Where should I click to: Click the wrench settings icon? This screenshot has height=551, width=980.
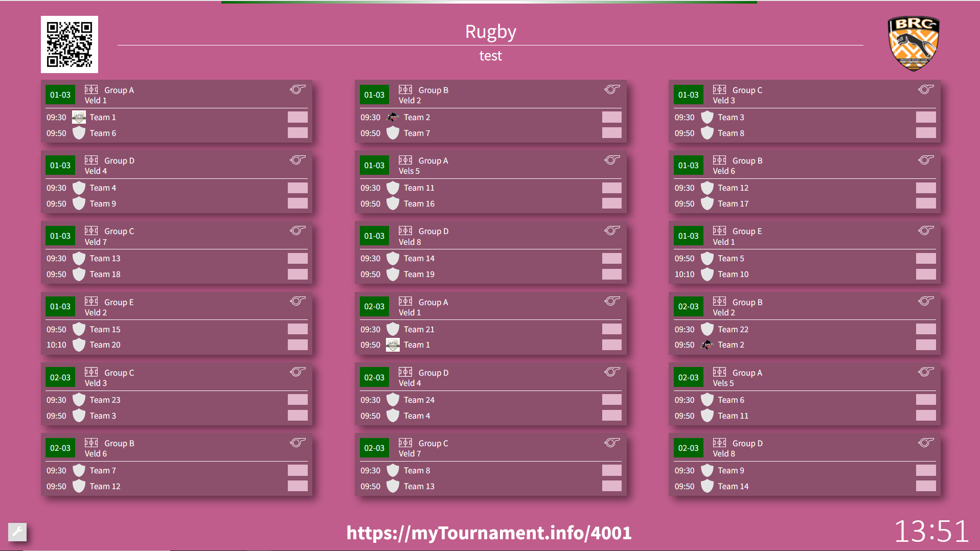point(17,532)
